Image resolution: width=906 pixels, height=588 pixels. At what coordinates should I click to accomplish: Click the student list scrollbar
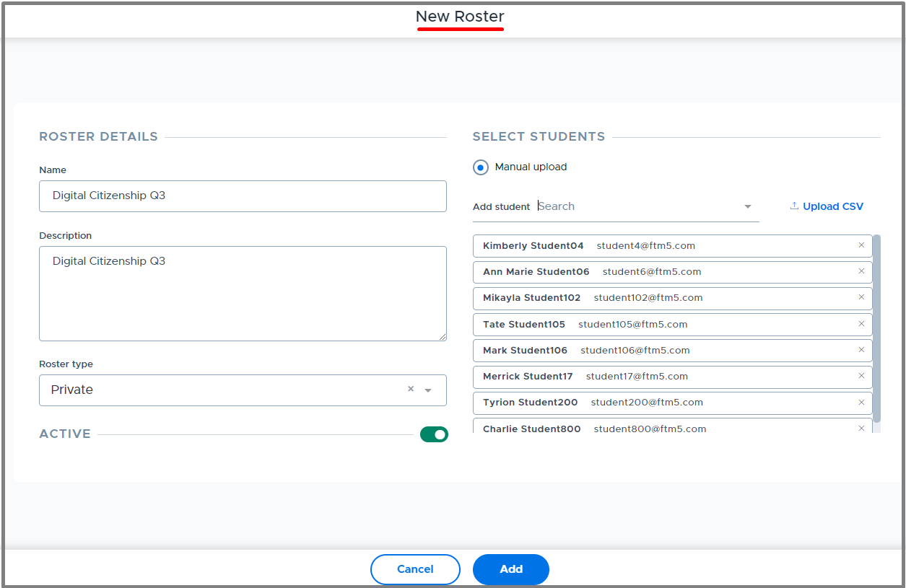point(876,328)
